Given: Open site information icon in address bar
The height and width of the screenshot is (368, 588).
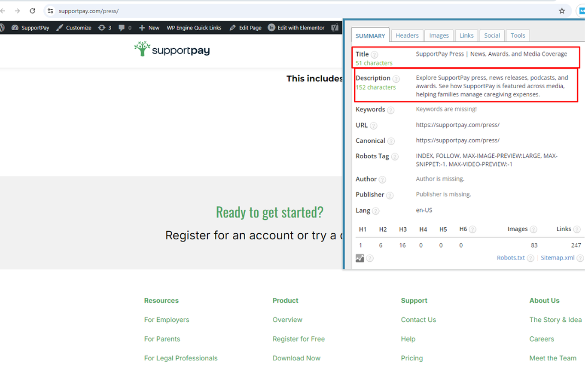Looking at the screenshot, I should pos(50,11).
